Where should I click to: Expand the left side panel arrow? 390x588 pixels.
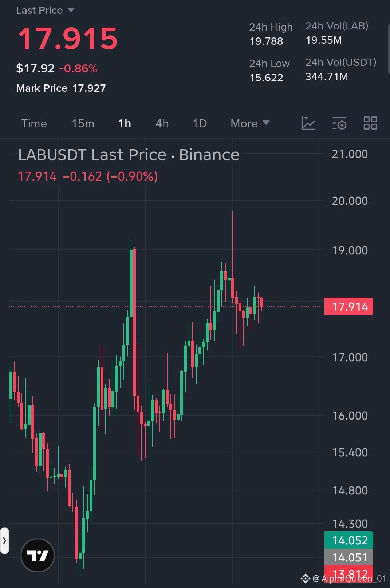(x=4, y=541)
